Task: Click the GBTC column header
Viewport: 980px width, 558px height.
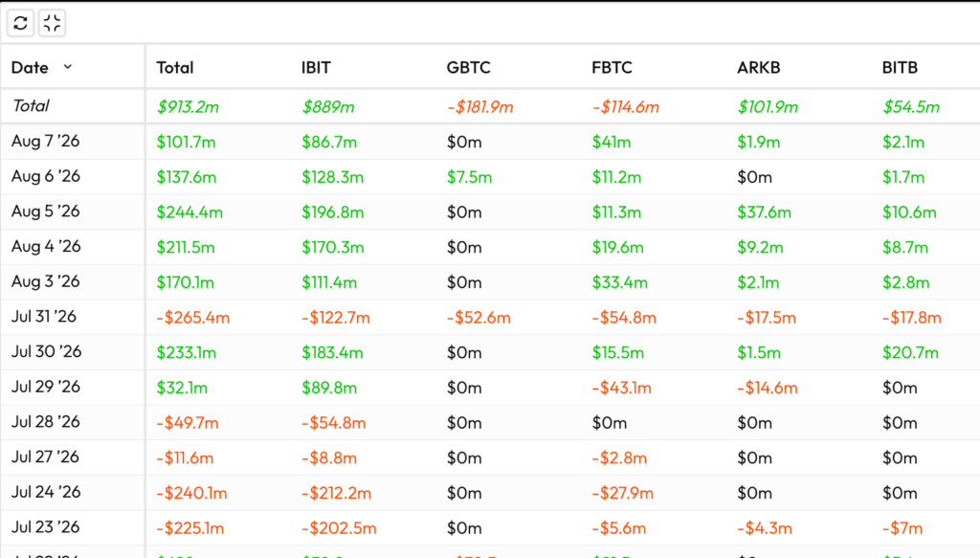Action: (x=468, y=67)
